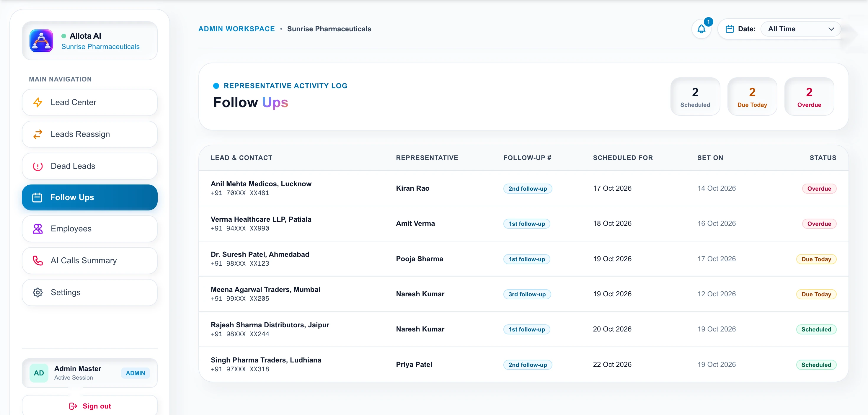Click the sign out arrow icon
This screenshot has width=868, height=415.
click(x=73, y=406)
